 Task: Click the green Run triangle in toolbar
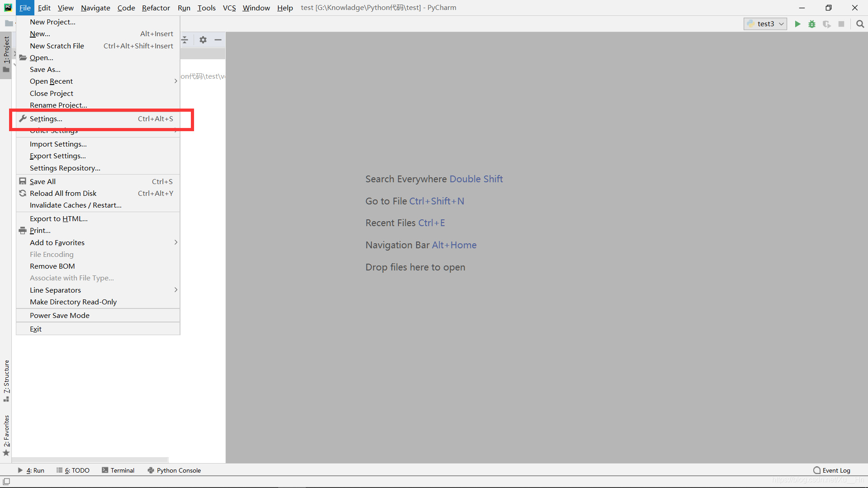tap(797, 24)
